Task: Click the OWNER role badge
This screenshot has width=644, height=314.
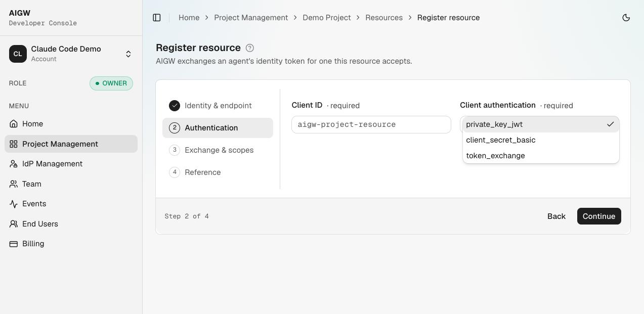Action: click(x=111, y=83)
